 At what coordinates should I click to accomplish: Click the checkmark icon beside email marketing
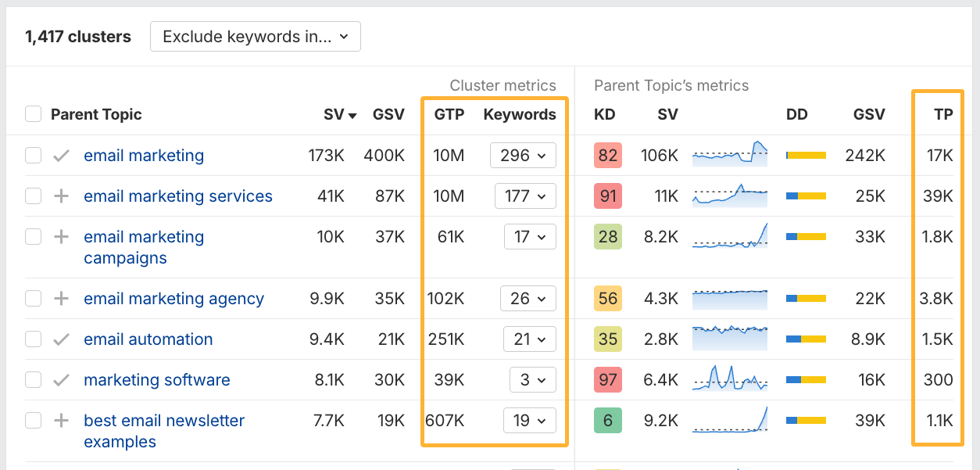point(60,156)
